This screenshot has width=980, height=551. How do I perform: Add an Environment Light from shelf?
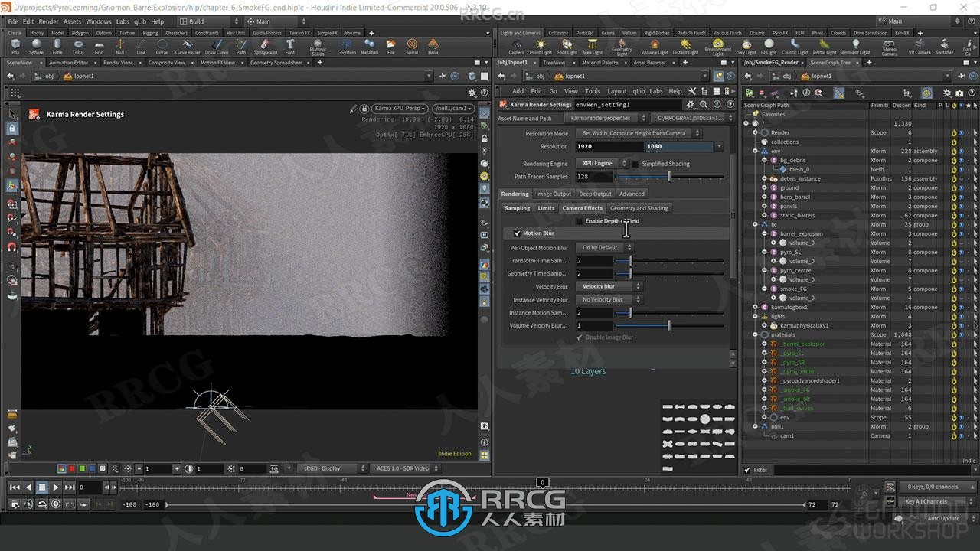[717, 47]
